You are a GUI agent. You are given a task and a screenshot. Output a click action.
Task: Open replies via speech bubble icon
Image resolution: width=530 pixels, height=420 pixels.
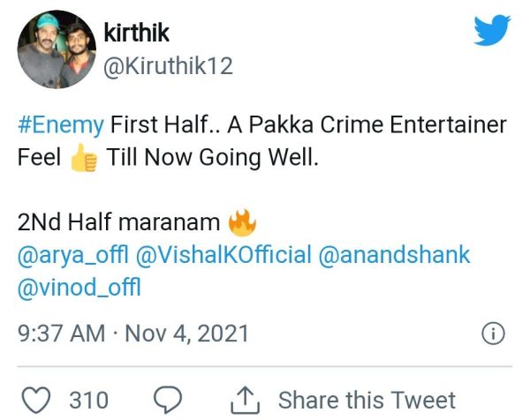click(x=168, y=400)
